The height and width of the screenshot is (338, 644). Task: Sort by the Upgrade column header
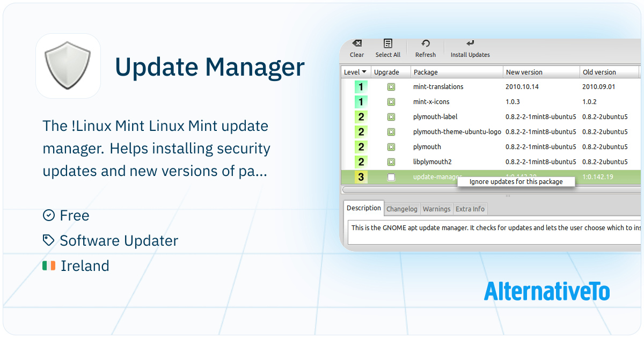[391, 72]
